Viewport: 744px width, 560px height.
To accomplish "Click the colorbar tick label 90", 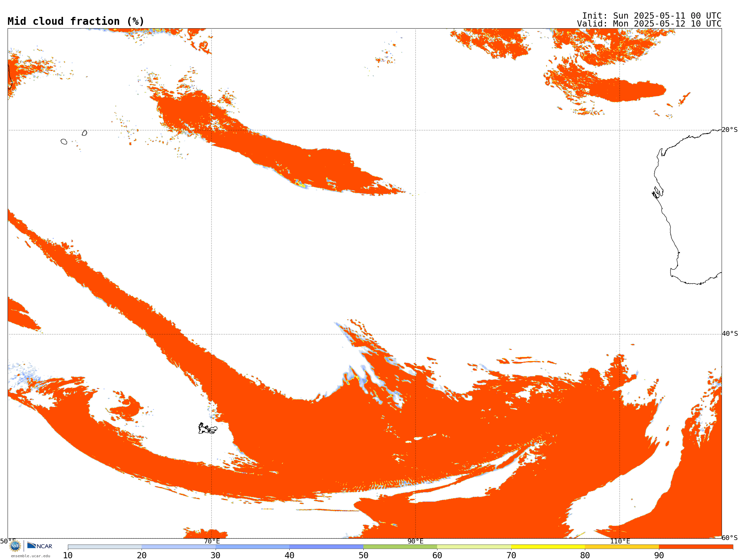I will coord(659,555).
